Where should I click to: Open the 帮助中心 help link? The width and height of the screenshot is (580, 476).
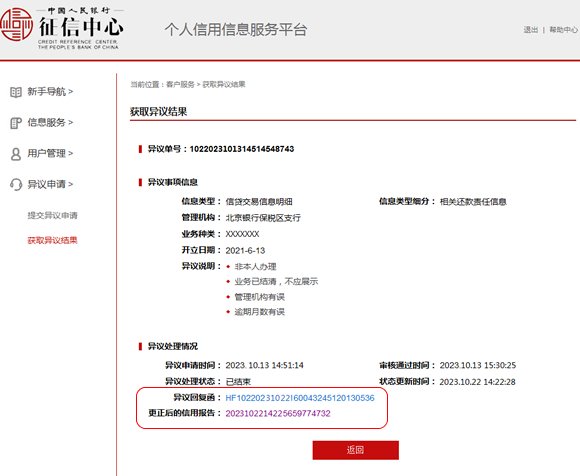pos(563,30)
